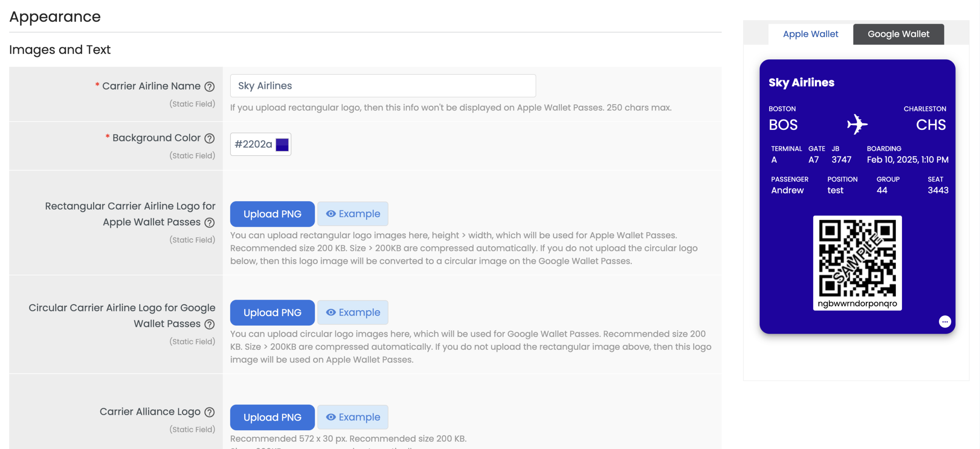Edit the Carrier Airline Name field
This screenshot has height=449, width=980.
(383, 85)
